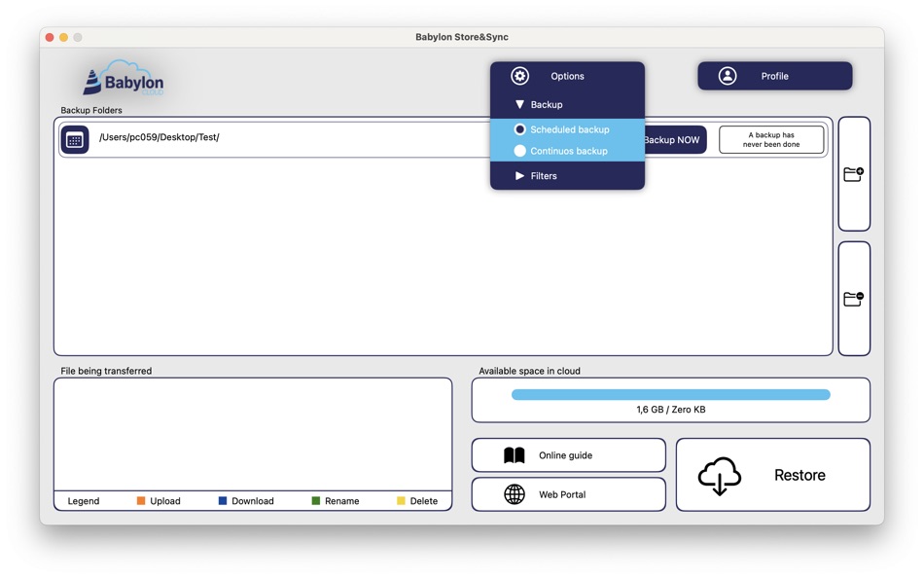Viewport: 924px width, 578px height.
Task: Minimize window with the yellow button
Action: pyautogui.click(x=63, y=37)
